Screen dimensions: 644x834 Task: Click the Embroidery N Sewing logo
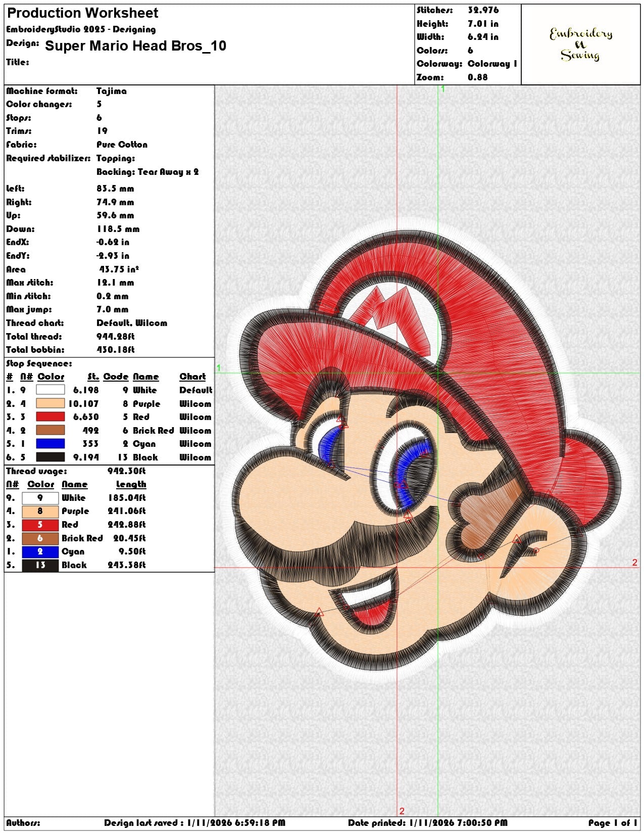click(x=581, y=44)
